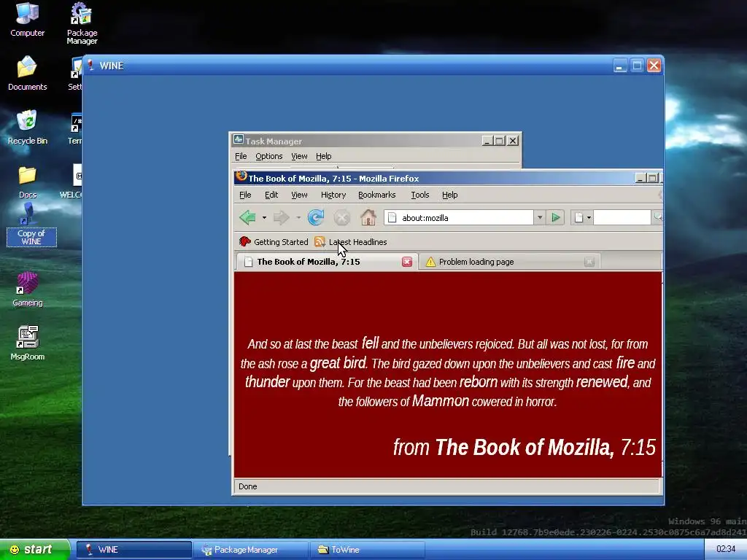This screenshot has width=747, height=560.
Task: Select the Copy of WINE shortcut
Action: click(31, 225)
